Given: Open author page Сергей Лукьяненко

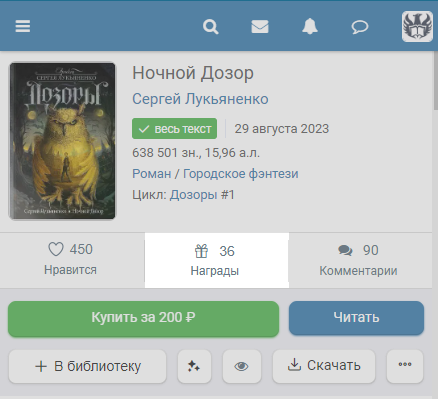Looking at the screenshot, I should coord(200,99).
